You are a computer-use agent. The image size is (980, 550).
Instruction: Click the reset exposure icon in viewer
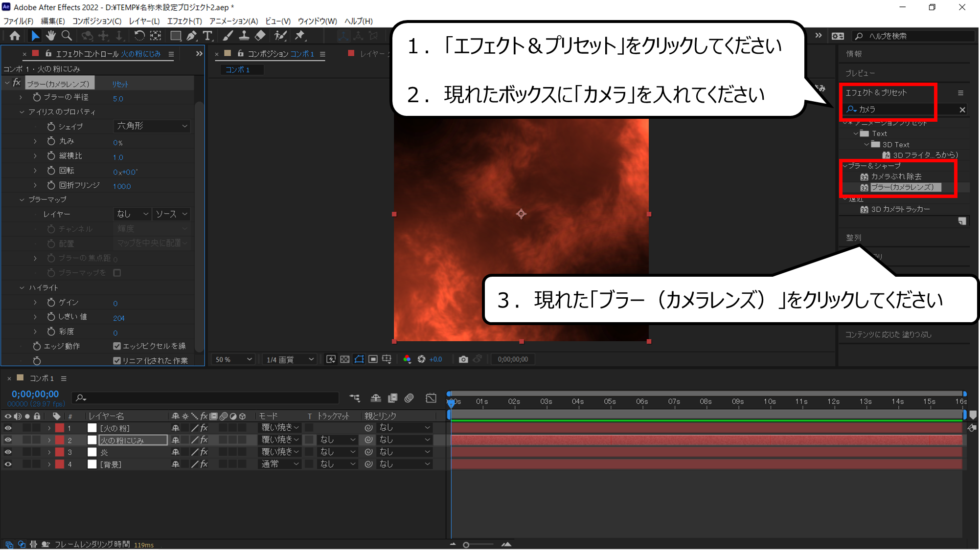(421, 359)
